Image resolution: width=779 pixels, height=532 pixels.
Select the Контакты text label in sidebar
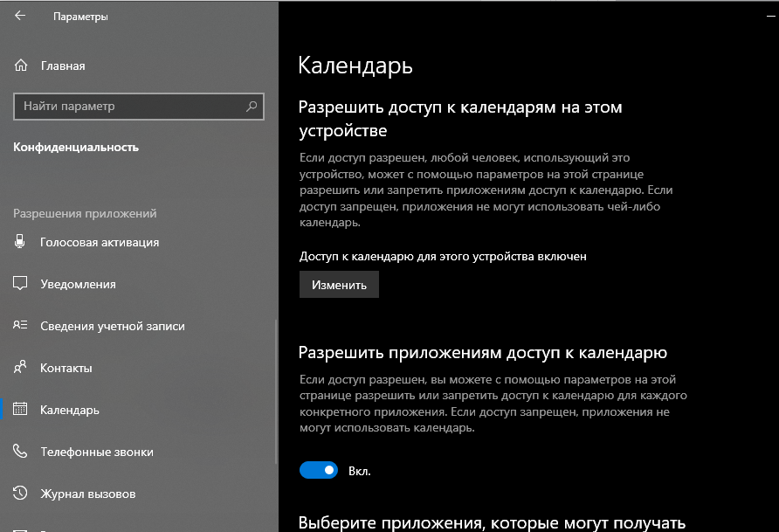66,368
